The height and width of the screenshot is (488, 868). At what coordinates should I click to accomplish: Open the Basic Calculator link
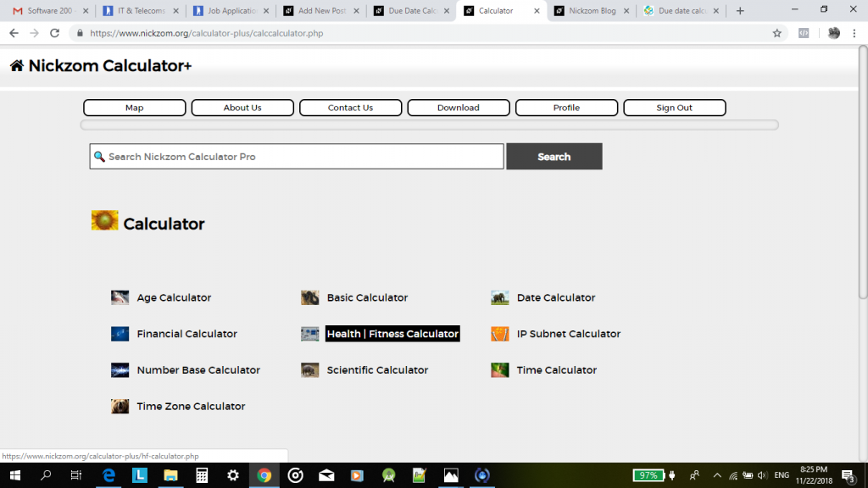367,297
